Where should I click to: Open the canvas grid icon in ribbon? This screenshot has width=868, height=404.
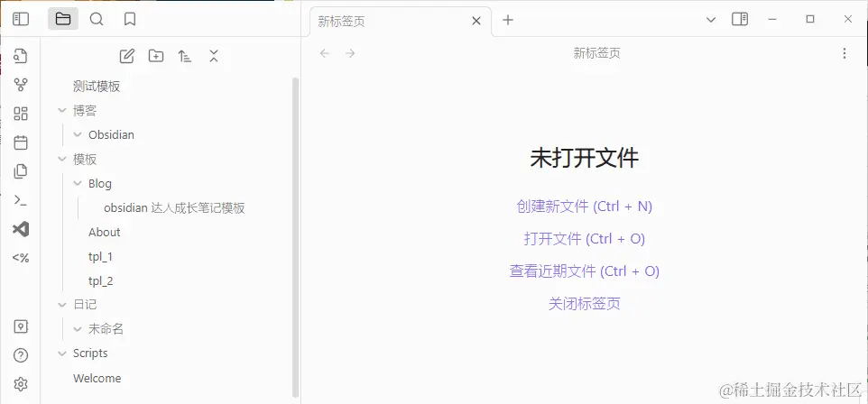pyautogui.click(x=21, y=114)
